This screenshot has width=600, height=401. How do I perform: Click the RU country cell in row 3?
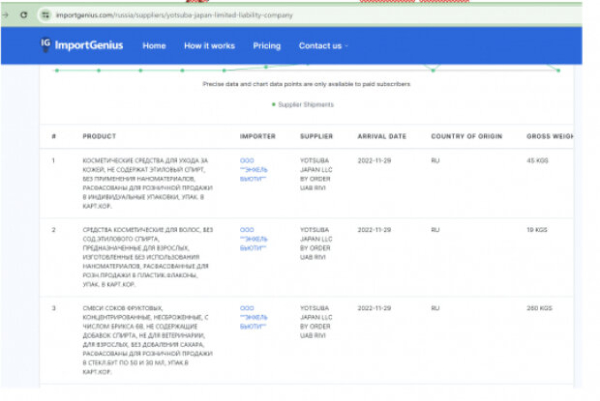(x=435, y=308)
